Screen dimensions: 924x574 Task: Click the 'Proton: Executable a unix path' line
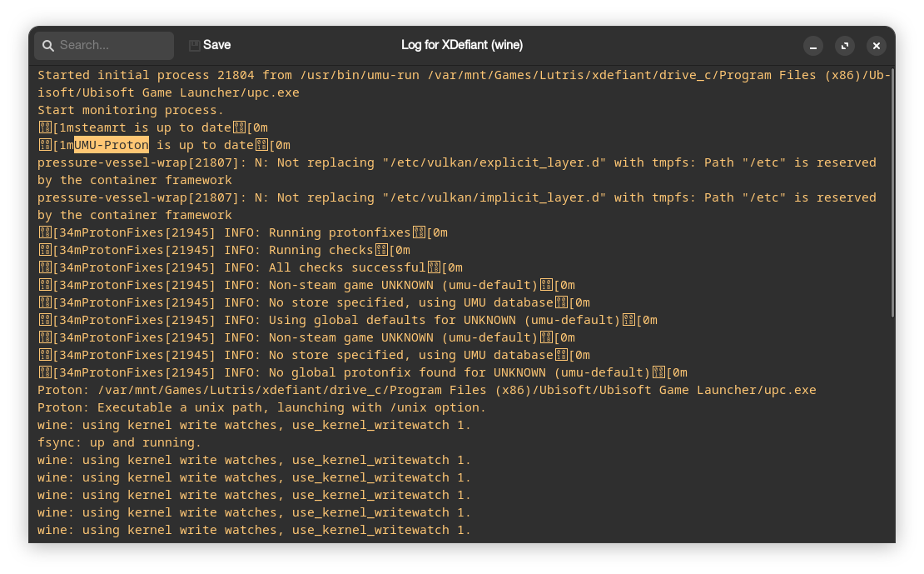point(261,407)
